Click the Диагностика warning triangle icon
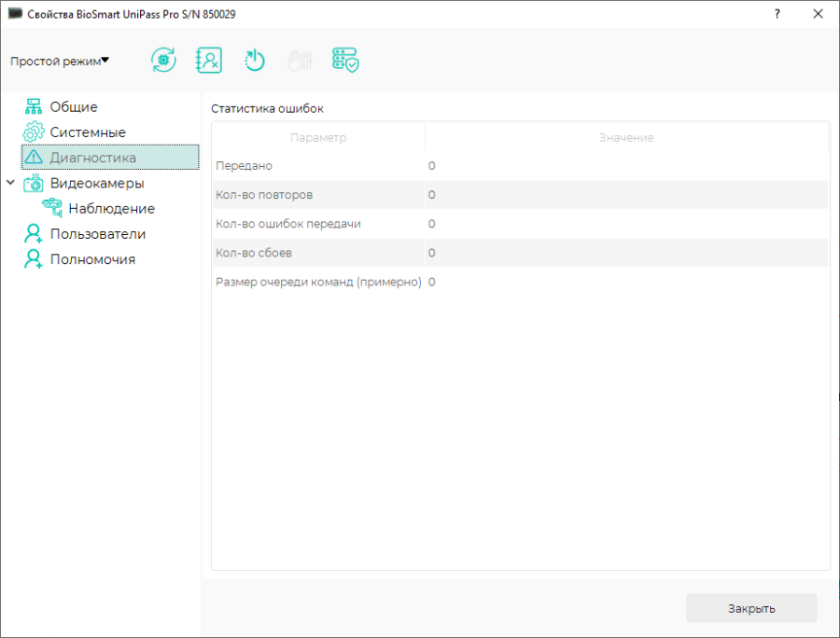 [x=34, y=157]
